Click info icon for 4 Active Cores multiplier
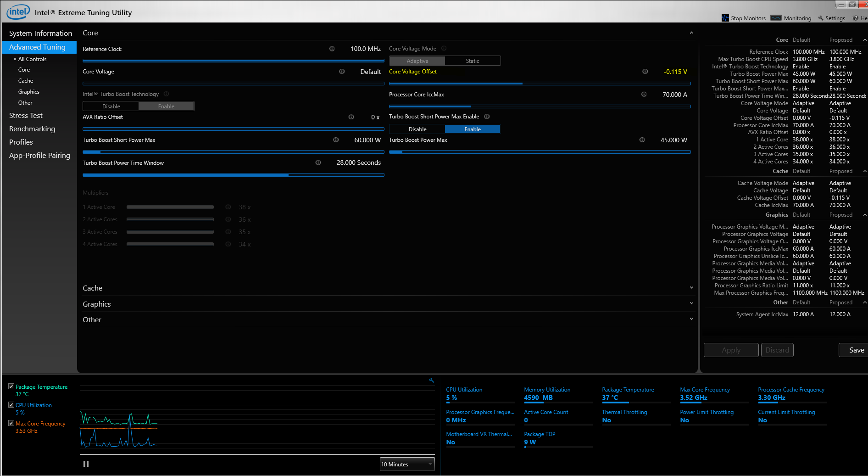 228,244
